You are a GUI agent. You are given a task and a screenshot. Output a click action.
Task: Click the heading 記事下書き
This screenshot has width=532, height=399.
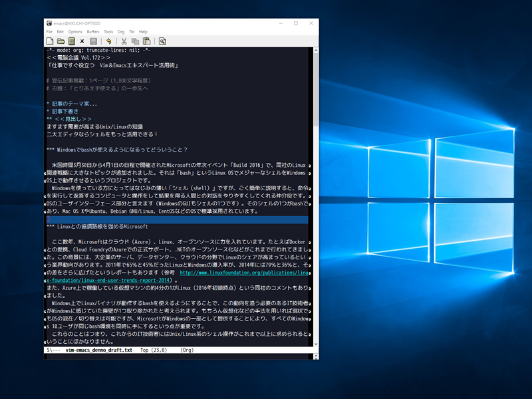click(63, 111)
